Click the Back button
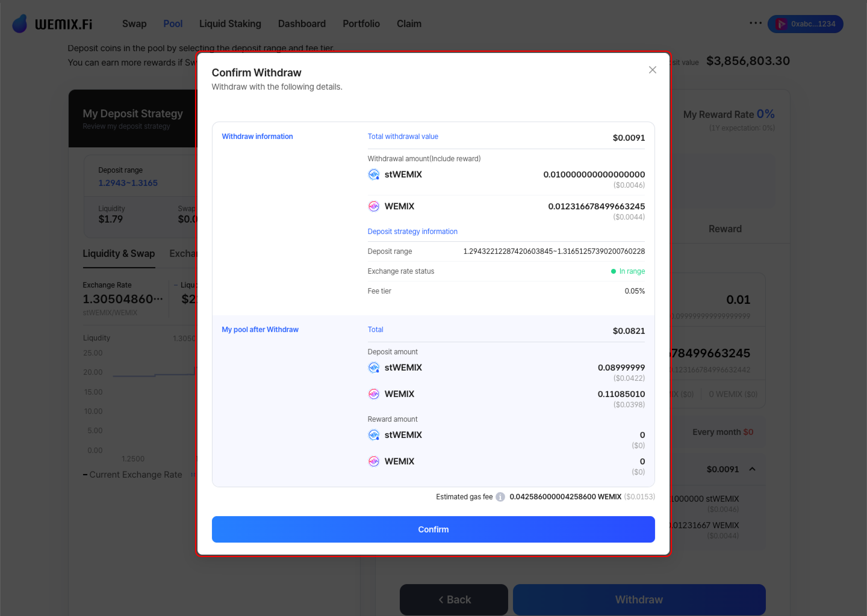Screen dimensions: 867x616 click(x=454, y=599)
